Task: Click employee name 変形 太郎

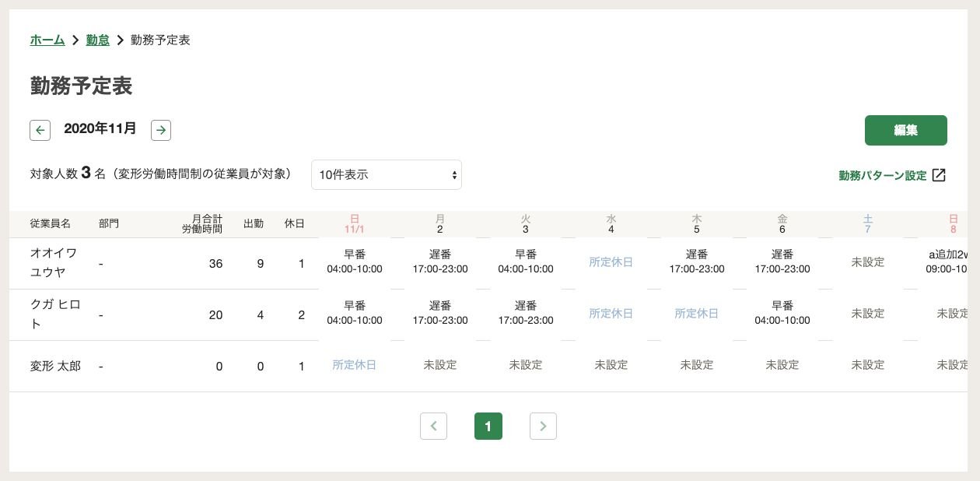Action: coord(55,366)
